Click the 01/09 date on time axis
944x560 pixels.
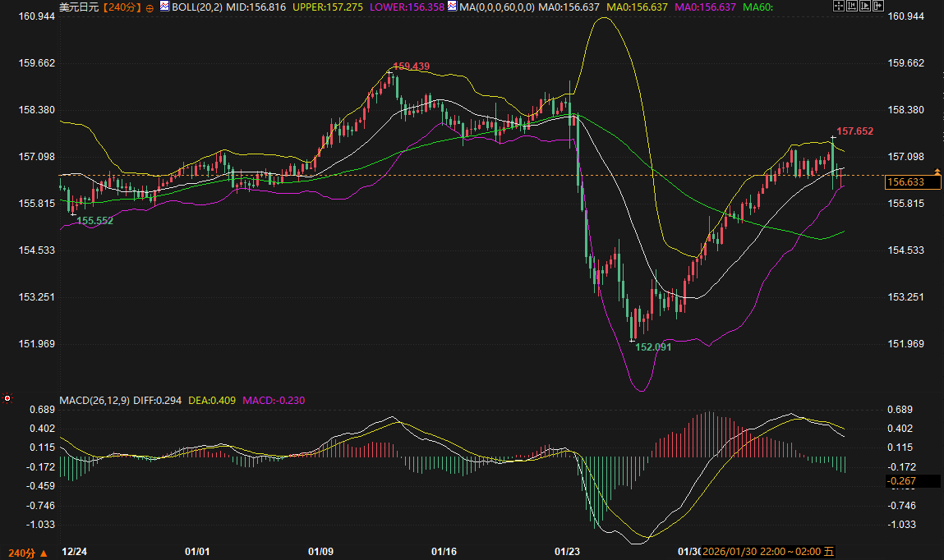click(320, 552)
